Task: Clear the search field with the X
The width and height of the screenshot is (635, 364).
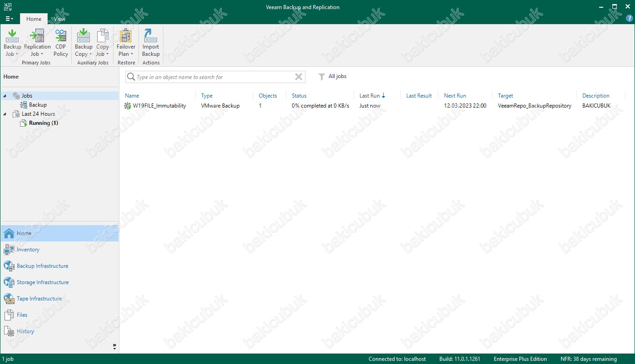Action: tap(299, 77)
